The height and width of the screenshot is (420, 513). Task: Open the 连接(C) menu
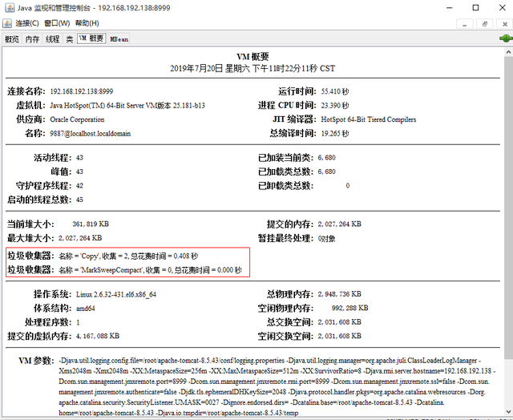[27, 23]
